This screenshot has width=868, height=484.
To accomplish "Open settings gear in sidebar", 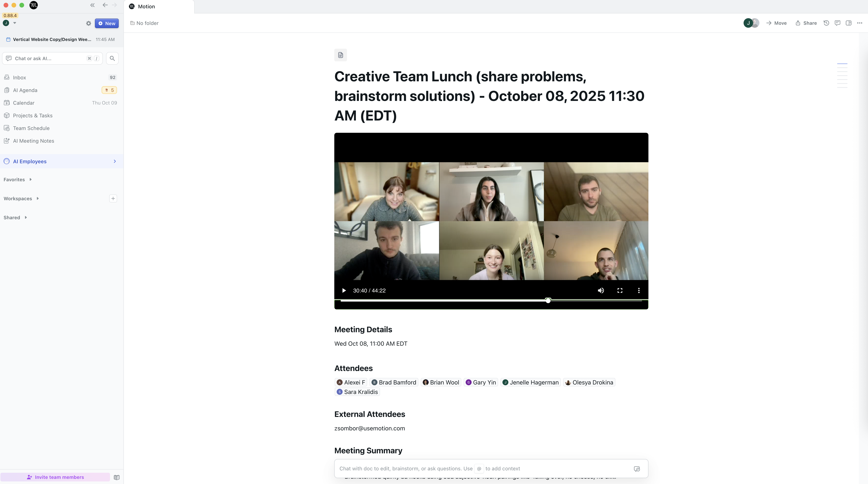I will tap(88, 23).
